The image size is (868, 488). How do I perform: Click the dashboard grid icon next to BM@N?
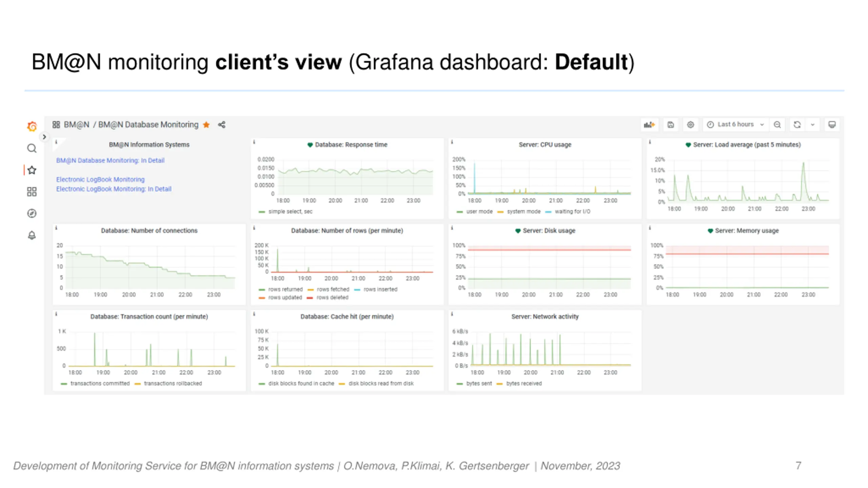coord(56,125)
